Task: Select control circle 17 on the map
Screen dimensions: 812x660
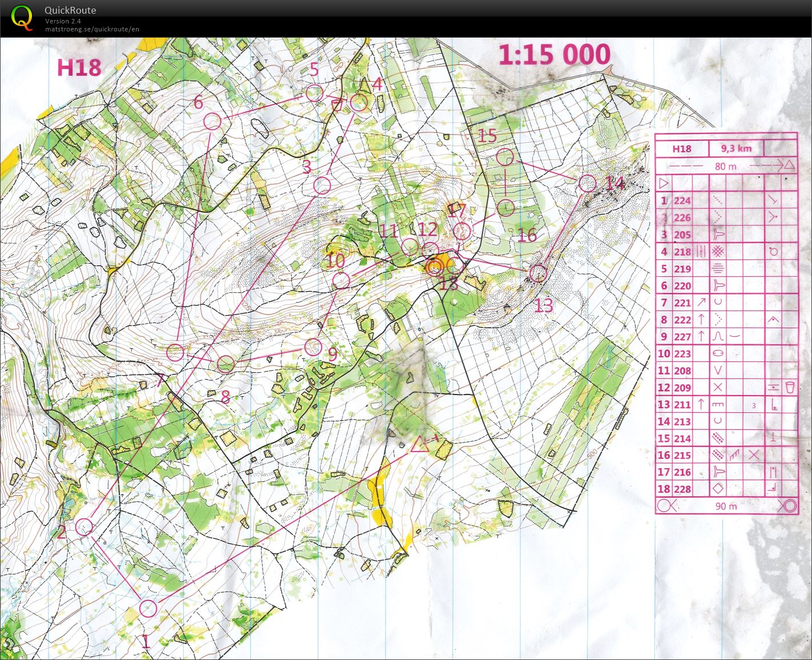Action: click(463, 231)
